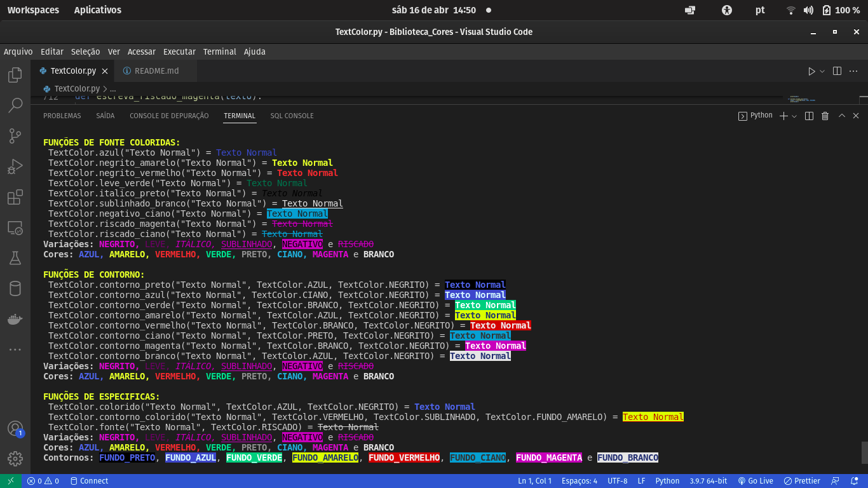Switch to the README.md tab

(x=156, y=71)
